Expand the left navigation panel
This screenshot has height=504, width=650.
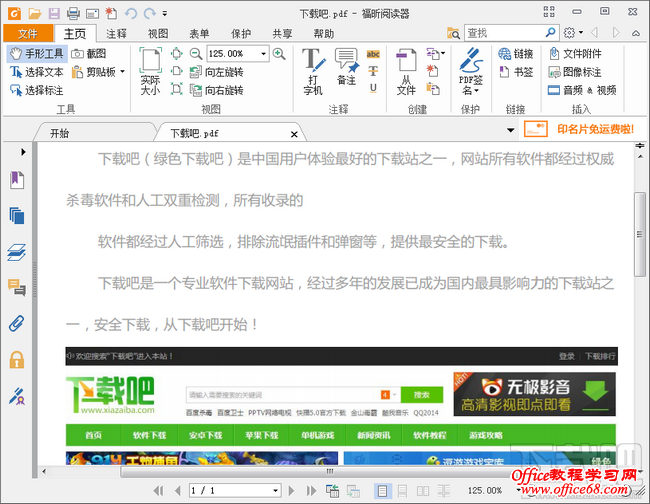pyautogui.click(x=23, y=152)
